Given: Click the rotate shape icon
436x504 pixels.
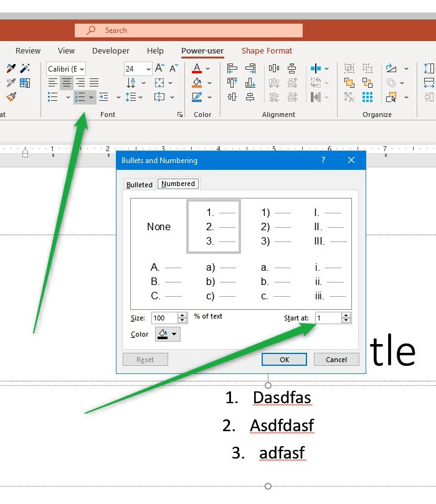Looking at the screenshot, I should 391,68.
